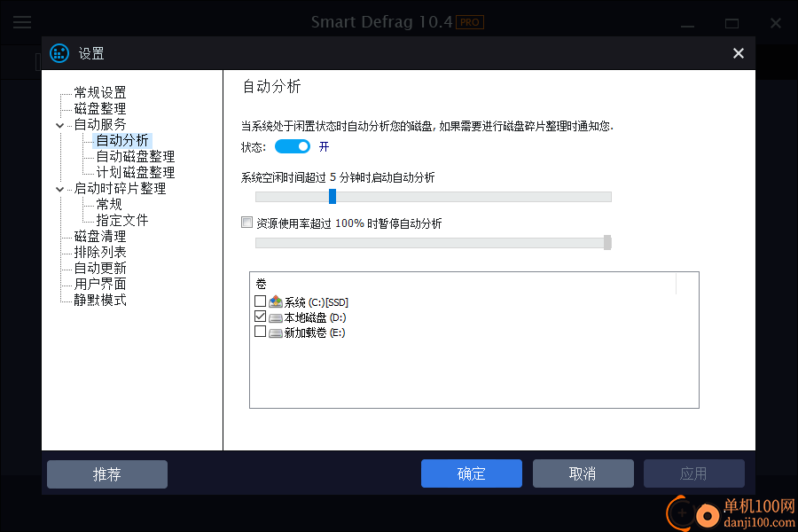This screenshot has height=532, width=798.
Task: Select 自动分析 in the tree
Action: coord(122,140)
